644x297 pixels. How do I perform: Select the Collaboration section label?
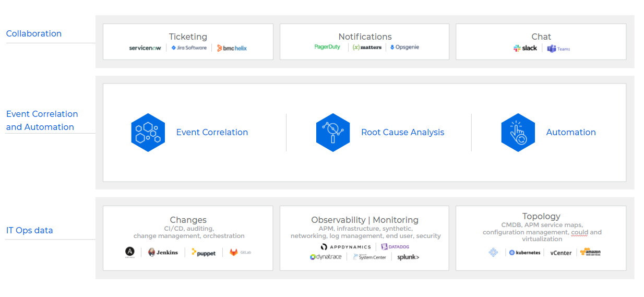coord(34,33)
